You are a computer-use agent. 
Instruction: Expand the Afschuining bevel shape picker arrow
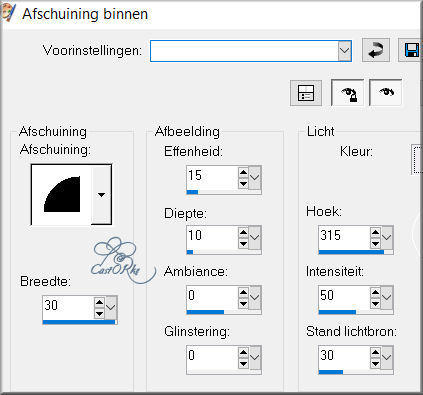click(x=102, y=195)
